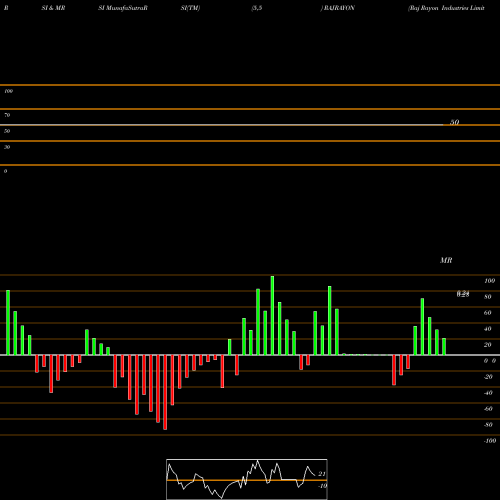Click the -40 label on MR right axis
This screenshot has width=500, height=500.
(488, 393)
